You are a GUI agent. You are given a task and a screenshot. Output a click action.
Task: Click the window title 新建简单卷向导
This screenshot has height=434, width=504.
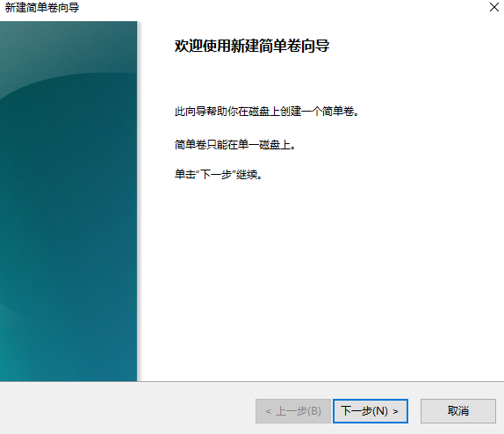point(42,7)
